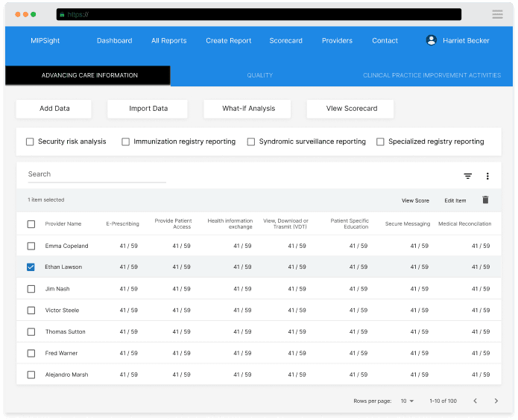Navigate to Scorecard
518x420 pixels.
[x=285, y=41]
